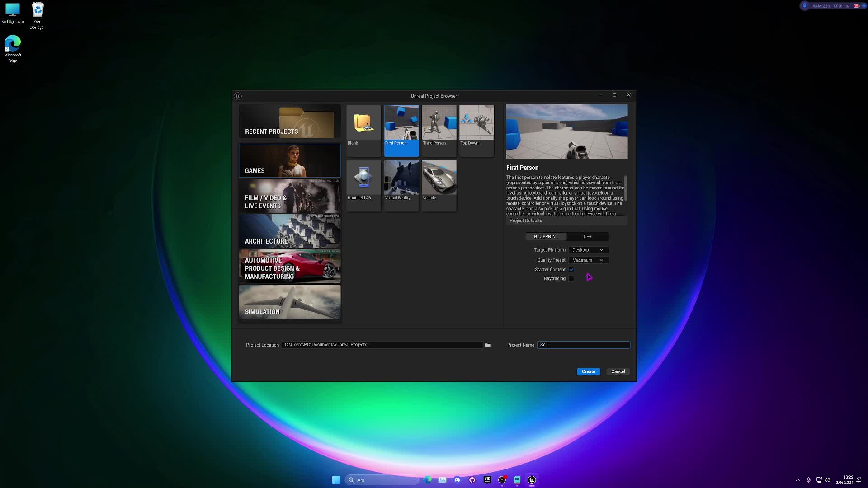This screenshot has width=868, height=488.
Task: Click the red recording widget icon
Action: point(856,6)
